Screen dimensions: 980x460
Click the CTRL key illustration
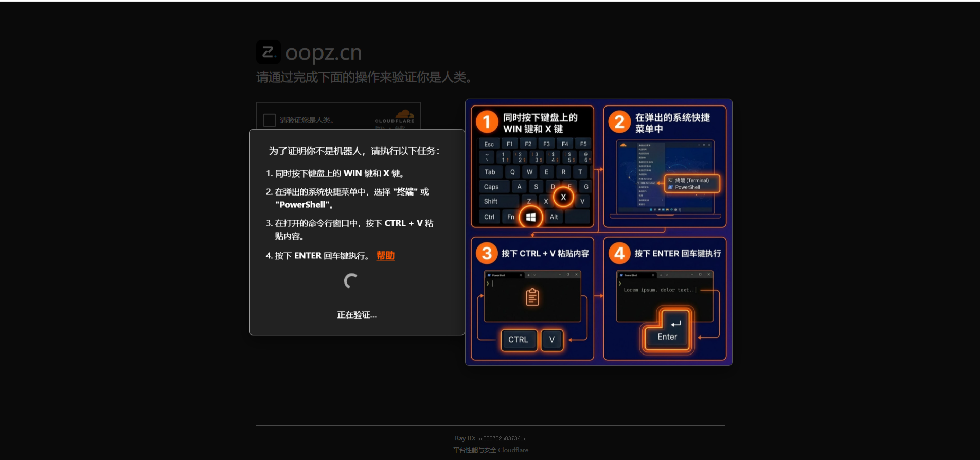[x=519, y=340]
